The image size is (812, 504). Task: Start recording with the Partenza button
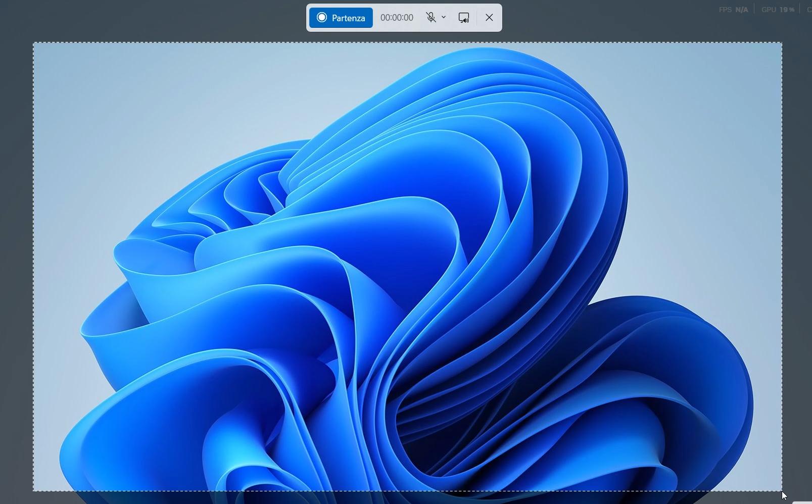(x=341, y=18)
